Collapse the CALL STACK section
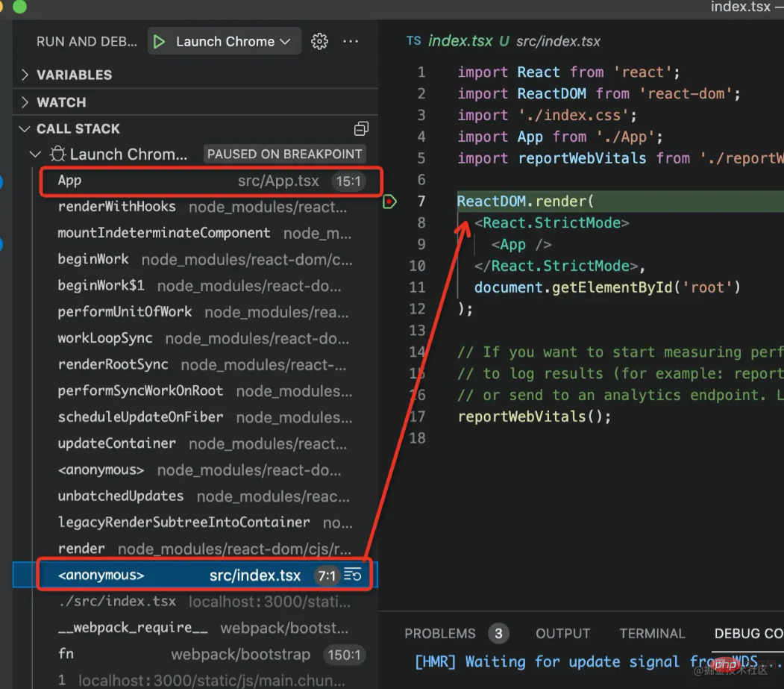The image size is (784, 689). 78,129
